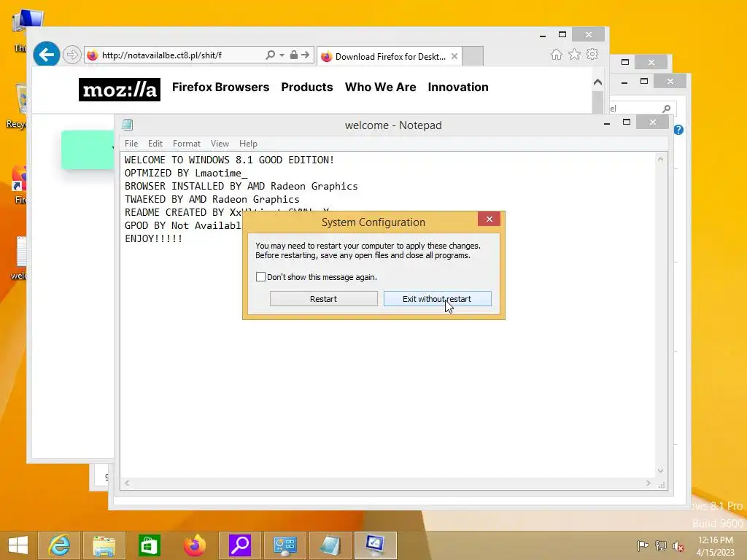This screenshot has width=747, height=560.
Task: Click Internet Explorer's blue back button
Action: pyautogui.click(x=47, y=55)
